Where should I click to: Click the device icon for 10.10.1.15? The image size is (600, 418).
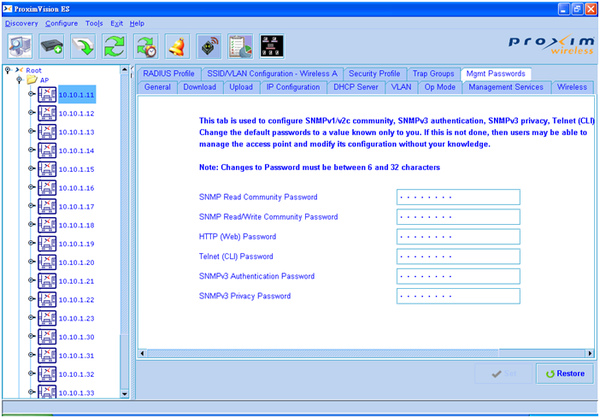47,169
